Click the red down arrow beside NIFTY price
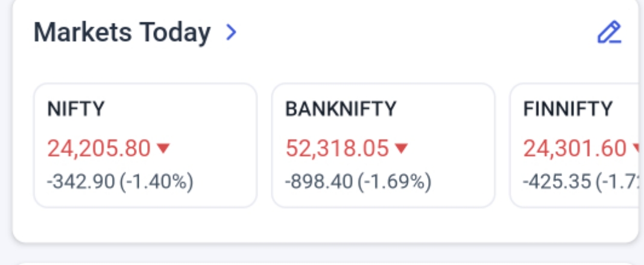 tap(163, 148)
